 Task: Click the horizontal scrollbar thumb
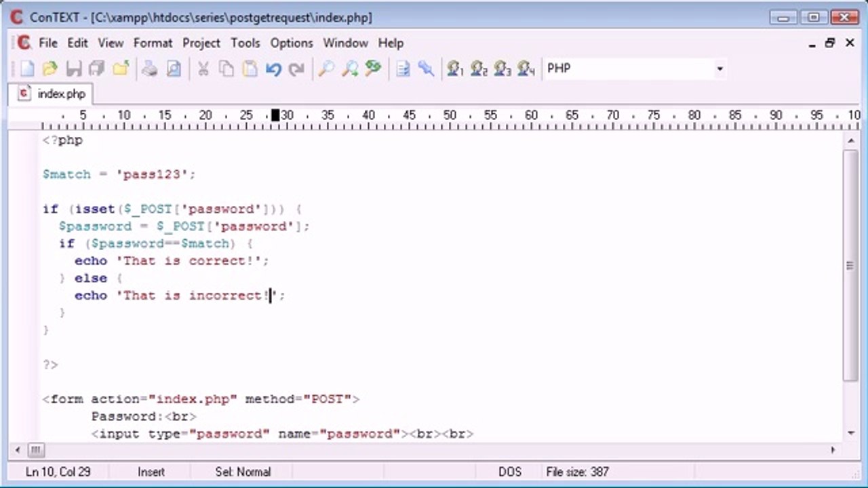tap(36, 449)
